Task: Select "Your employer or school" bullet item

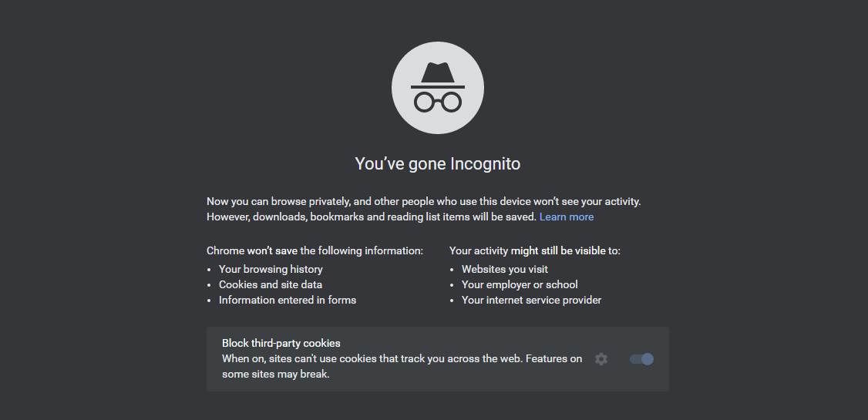Action: (520, 284)
